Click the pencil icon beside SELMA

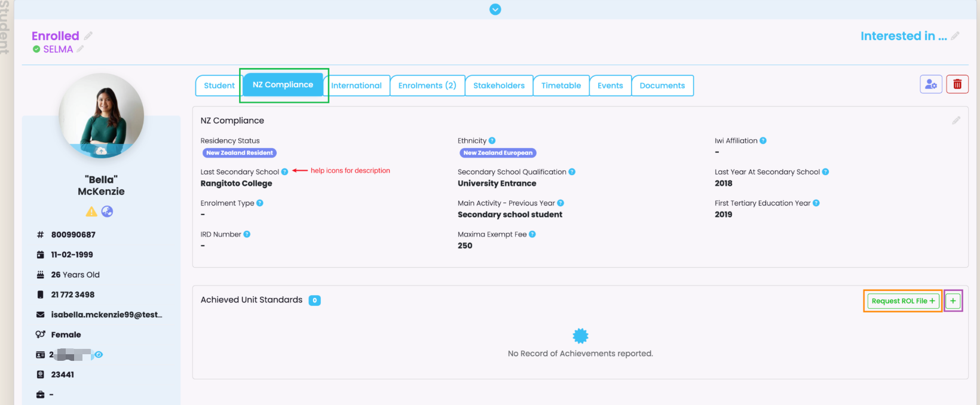click(x=80, y=49)
